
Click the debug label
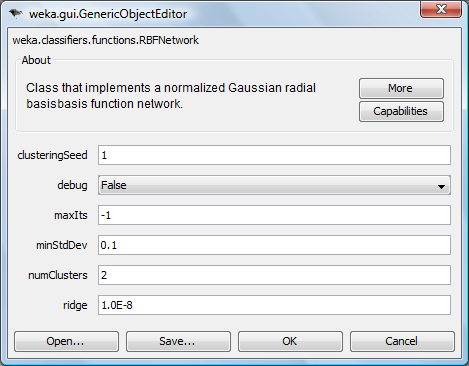(x=72, y=185)
